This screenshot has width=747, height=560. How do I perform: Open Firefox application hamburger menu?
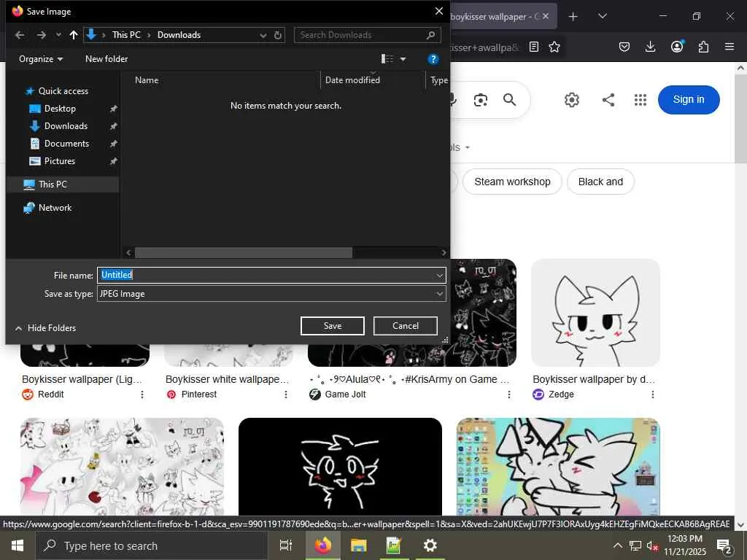tap(729, 47)
